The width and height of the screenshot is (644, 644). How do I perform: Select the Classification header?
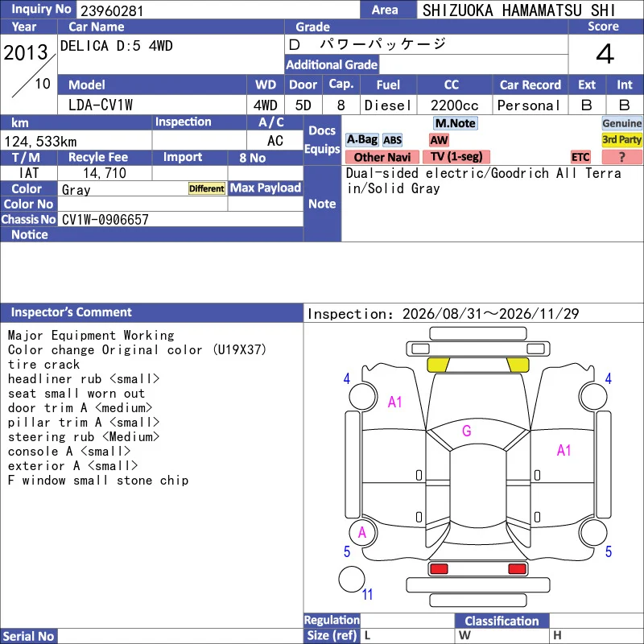coord(502,621)
